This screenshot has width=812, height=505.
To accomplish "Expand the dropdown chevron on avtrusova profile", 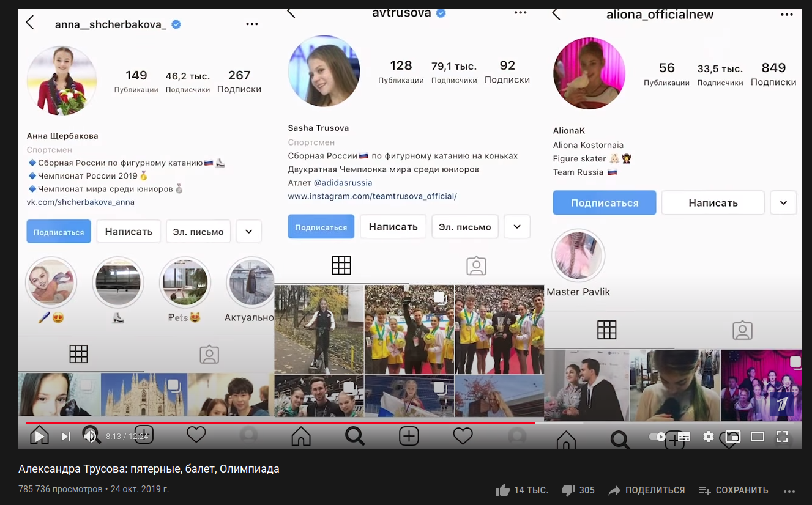I will [x=517, y=226].
